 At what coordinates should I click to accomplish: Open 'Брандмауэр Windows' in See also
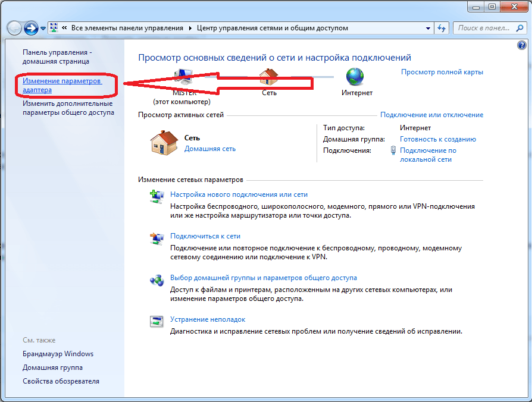[58, 353]
